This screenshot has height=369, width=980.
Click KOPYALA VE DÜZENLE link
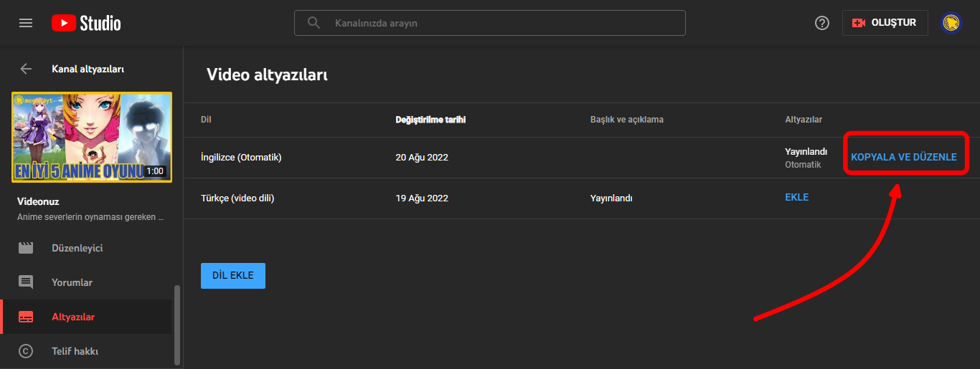pos(903,157)
